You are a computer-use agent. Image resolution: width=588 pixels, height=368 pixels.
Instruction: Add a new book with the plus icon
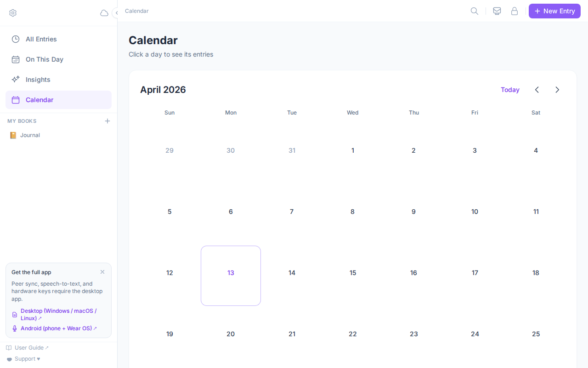click(107, 121)
